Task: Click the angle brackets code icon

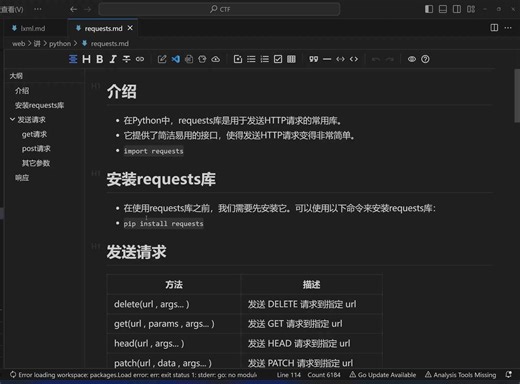Action: click(354, 59)
